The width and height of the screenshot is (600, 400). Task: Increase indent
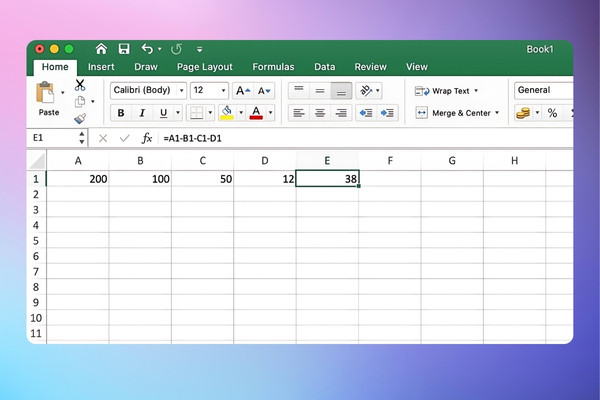pyautogui.click(x=387, y=113)
